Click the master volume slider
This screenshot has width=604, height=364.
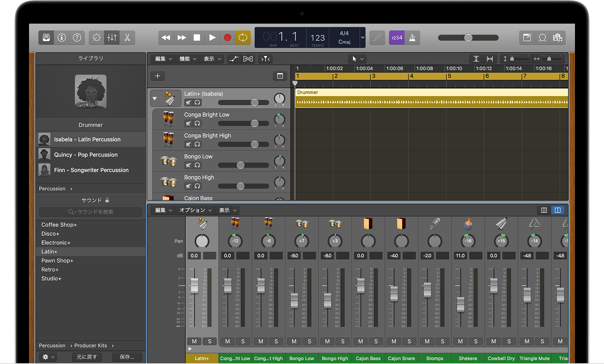(x=468, y=38)
